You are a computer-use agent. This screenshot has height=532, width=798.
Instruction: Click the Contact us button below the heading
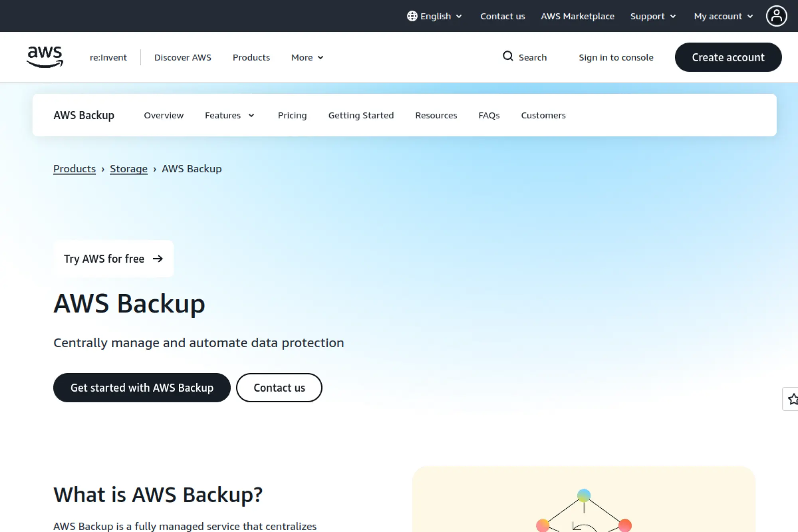(279, 388)
